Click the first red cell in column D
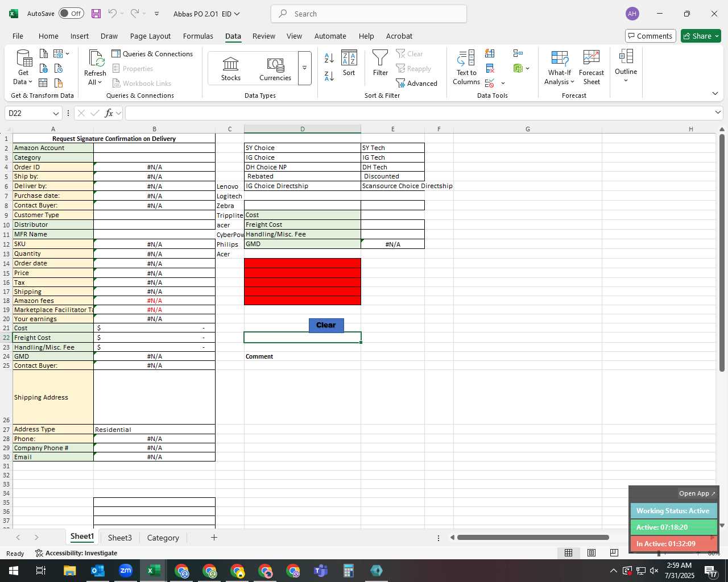This screenshot has height=582, width=728. click(x=303, y=263)
